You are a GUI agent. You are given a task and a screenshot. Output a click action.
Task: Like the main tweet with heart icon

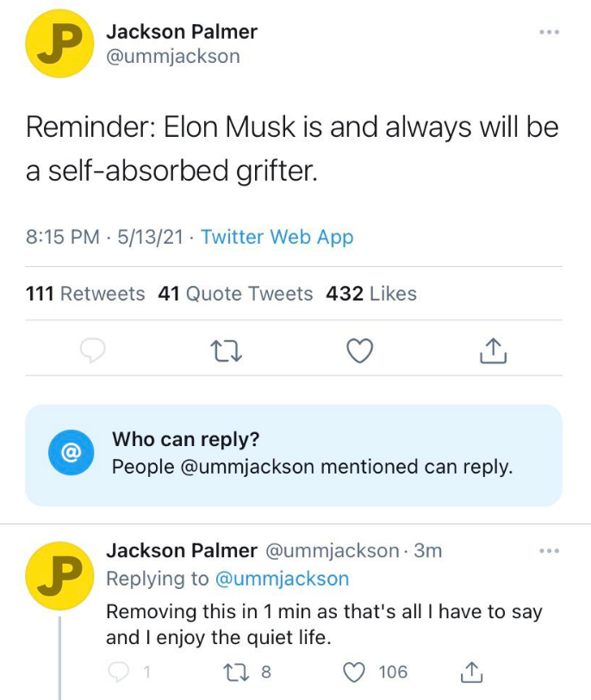pos(359,350)
